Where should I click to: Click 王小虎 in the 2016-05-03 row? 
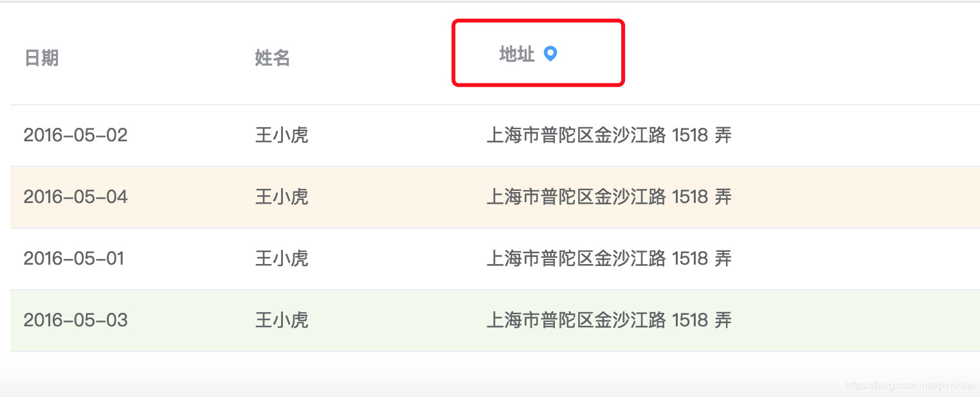coord(282,320)
